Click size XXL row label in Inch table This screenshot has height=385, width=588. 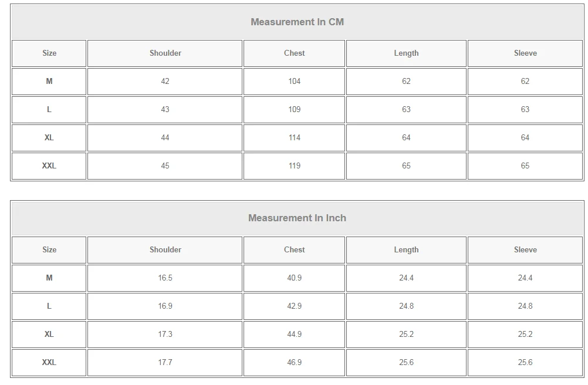pyautogui.click(x=49, y=362)
